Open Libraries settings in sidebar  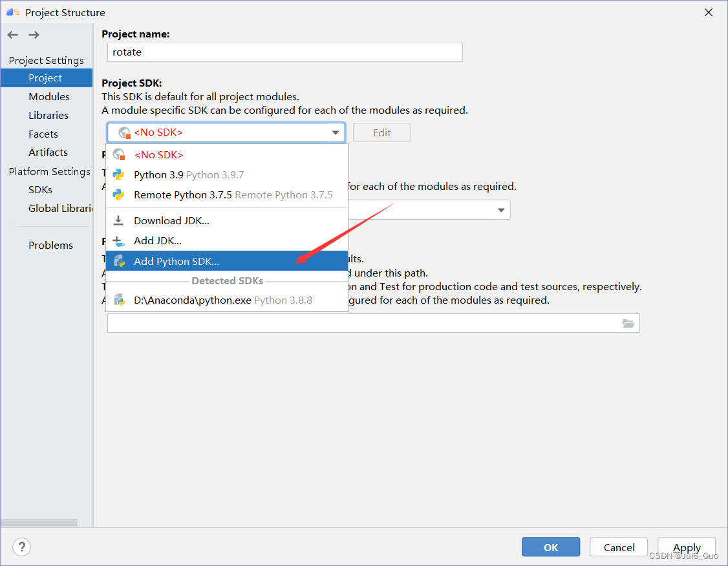(47, 115)
